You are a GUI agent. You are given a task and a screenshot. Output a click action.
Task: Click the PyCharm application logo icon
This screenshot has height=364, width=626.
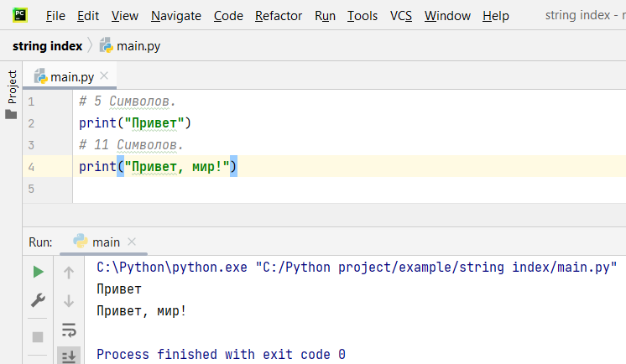20,16
